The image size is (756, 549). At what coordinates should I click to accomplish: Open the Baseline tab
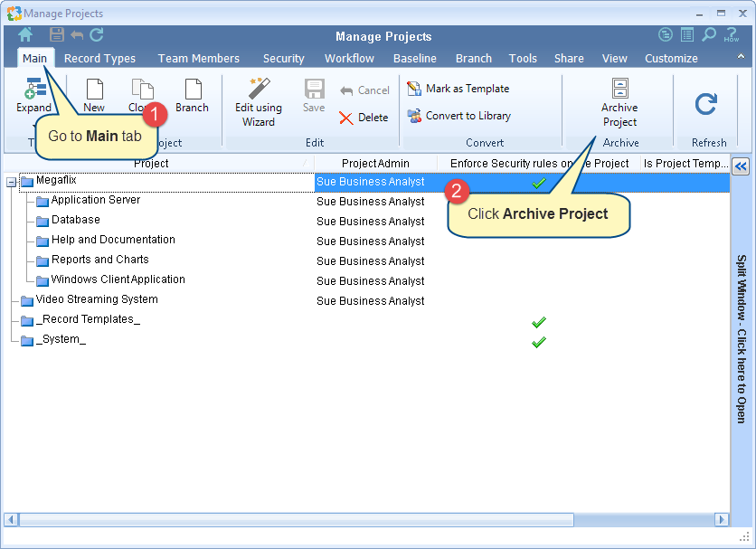point(415,59)
